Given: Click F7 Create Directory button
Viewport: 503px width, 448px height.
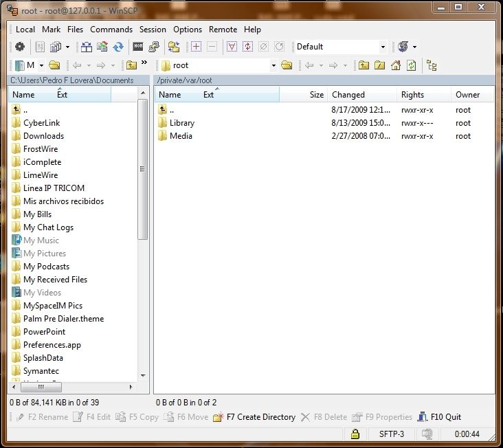Looking at the screenshot, I should (254, 417).
